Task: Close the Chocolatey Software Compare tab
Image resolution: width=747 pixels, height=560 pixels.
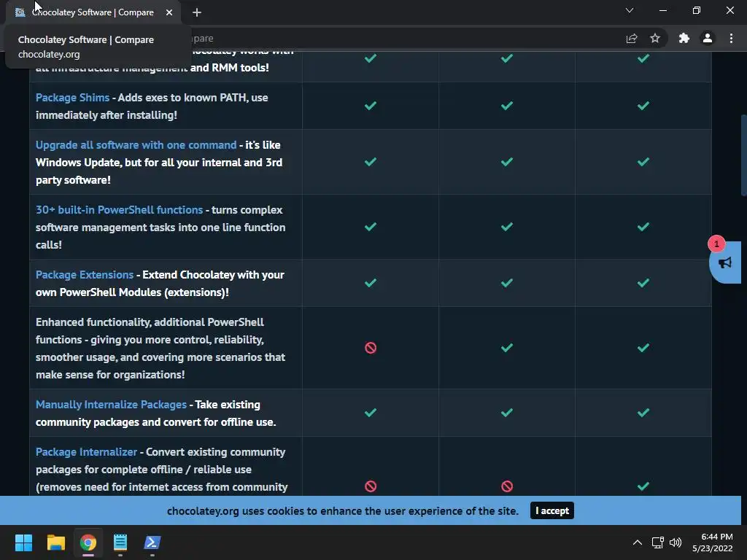Action: 169,12
